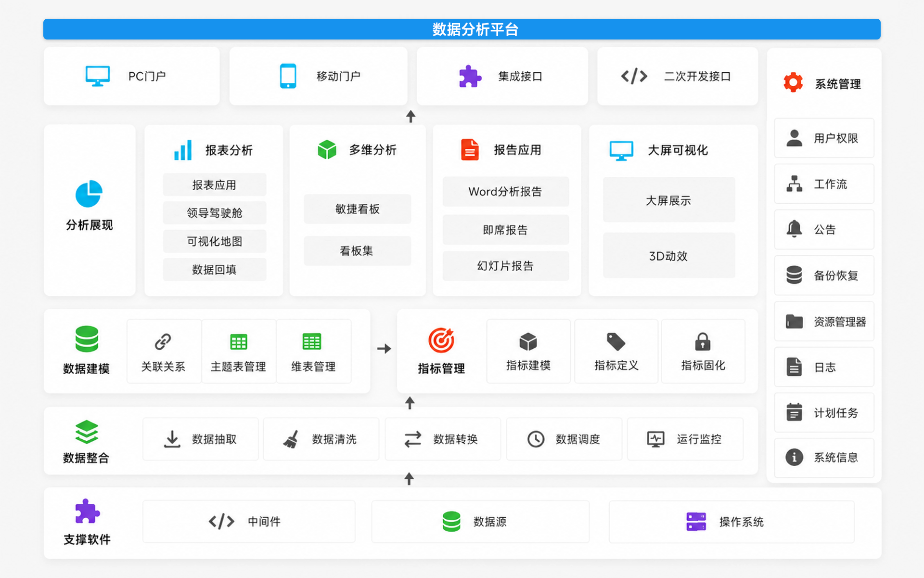
Task: Click the 移动门户 phone icon
Action: [288, 76]
